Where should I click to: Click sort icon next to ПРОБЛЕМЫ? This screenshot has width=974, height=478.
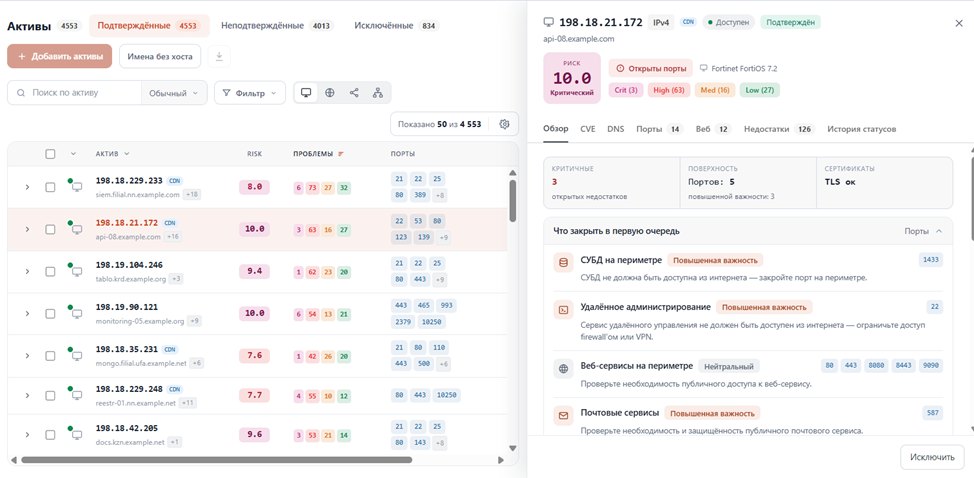click(x=340, y=154)
